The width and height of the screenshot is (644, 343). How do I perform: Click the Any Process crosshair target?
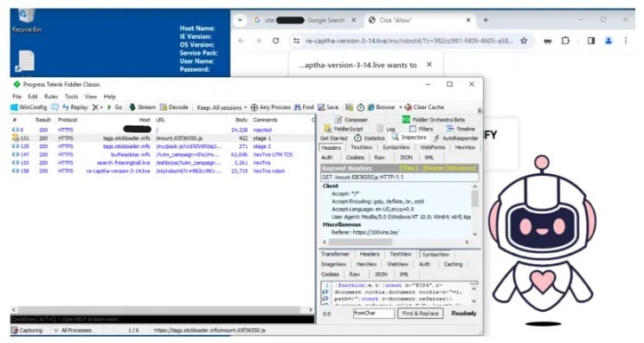271,107
